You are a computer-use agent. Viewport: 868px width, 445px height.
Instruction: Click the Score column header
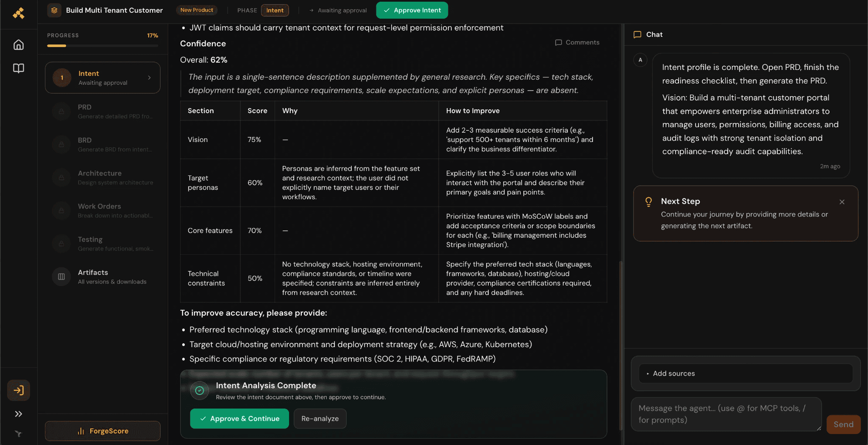pos(257,111)
